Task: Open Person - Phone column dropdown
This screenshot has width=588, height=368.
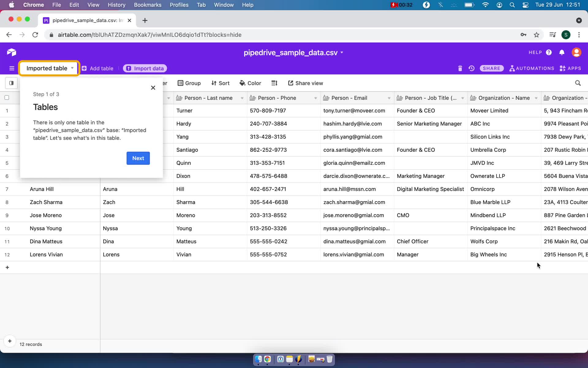Action: pos(315,98)
